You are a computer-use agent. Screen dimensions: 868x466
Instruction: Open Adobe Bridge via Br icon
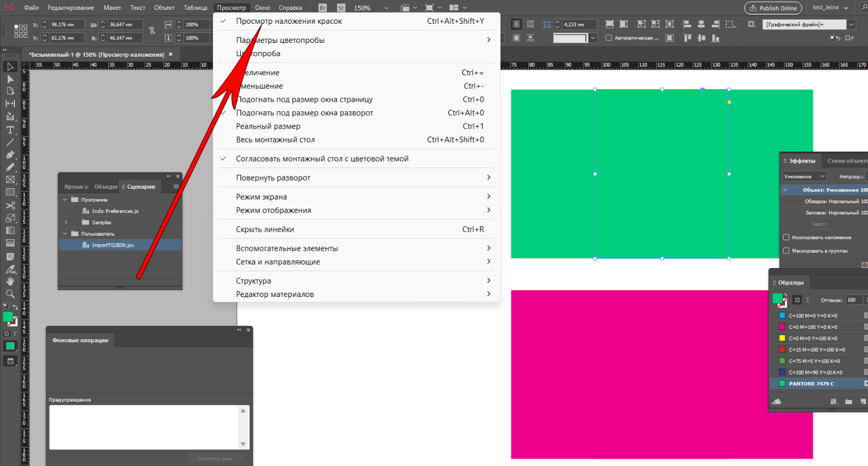point(323,8)
